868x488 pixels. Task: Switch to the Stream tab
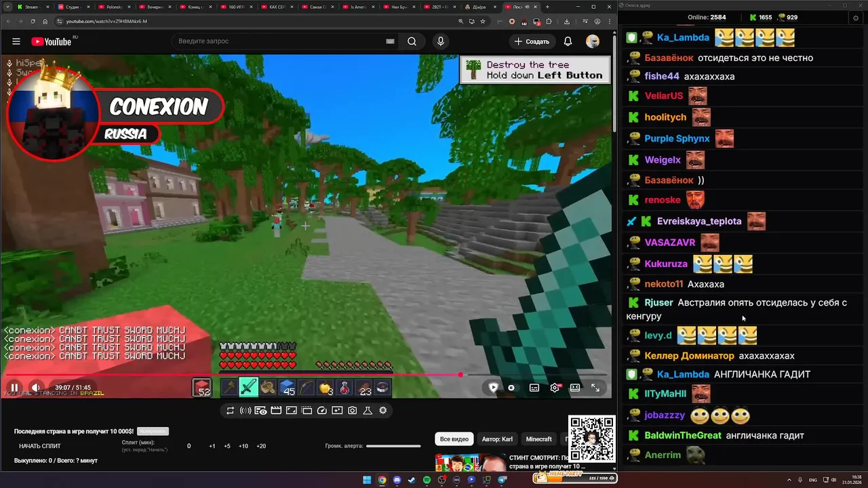click(x=32, y=7)
